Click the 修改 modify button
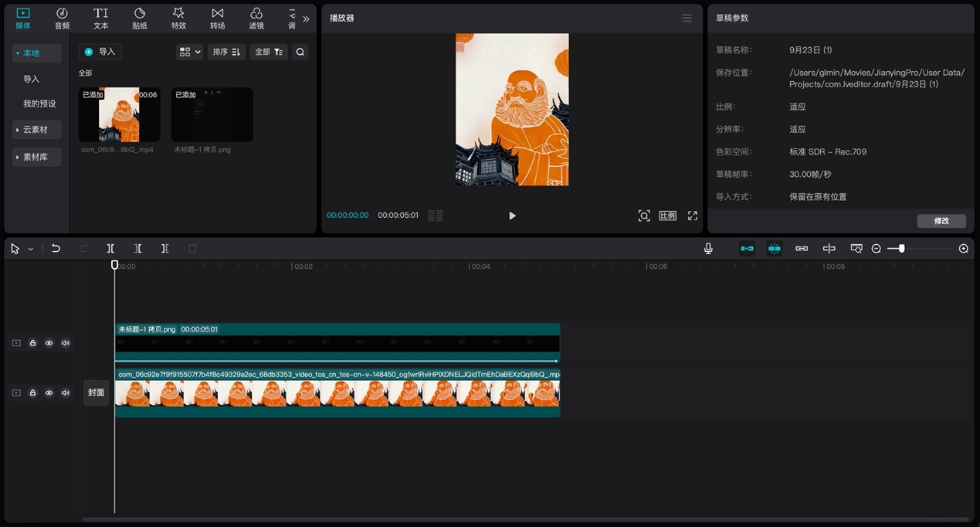Image resolution: width=980 pixels, height=527 pixels. click(941, 221)
